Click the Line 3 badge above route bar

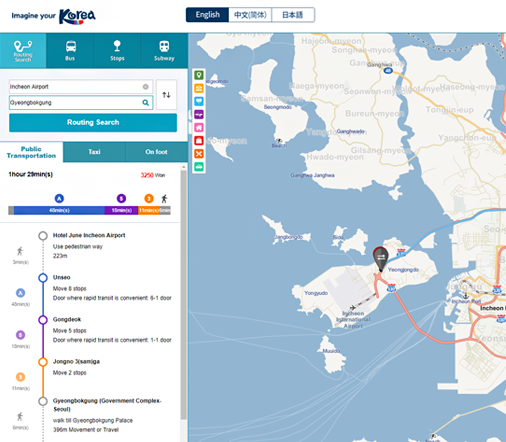pos(149,199)
